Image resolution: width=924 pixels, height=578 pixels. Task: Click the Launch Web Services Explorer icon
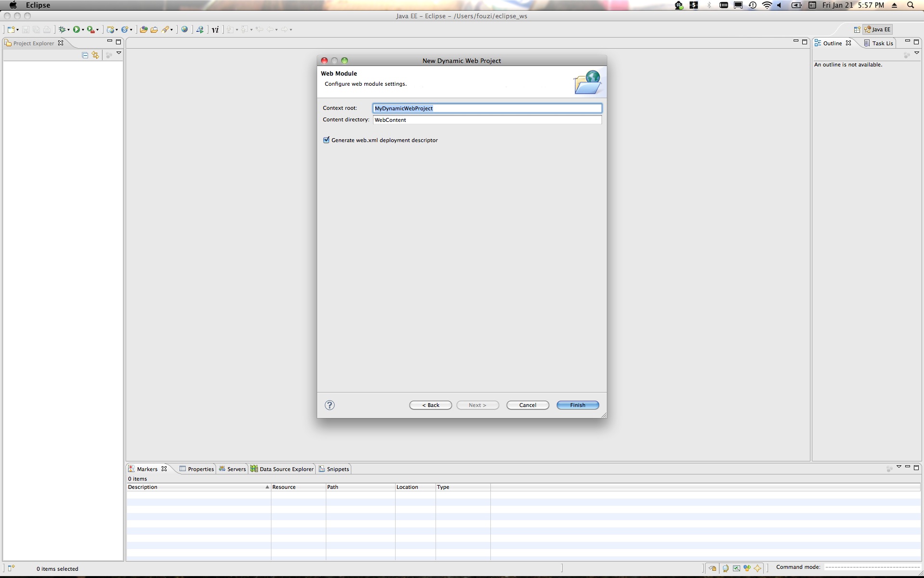[x=200, y=29]
